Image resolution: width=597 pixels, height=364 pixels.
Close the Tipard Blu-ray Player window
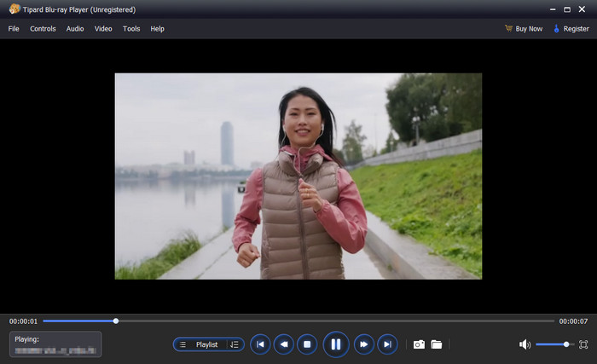click(x=582, y=9)
